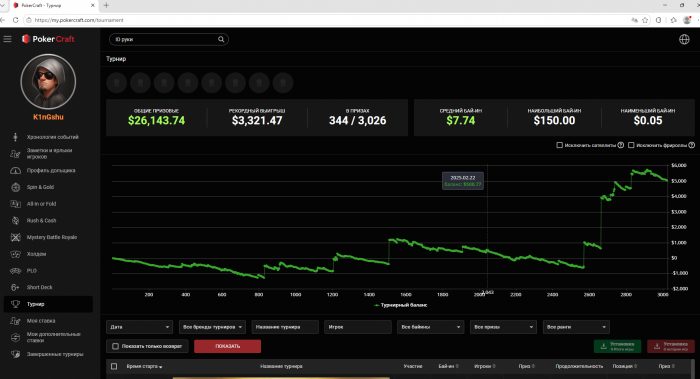This screenshot has width=700, height=379.
Task: Click the page scrollbar beside the table
Action: (693, 368)
